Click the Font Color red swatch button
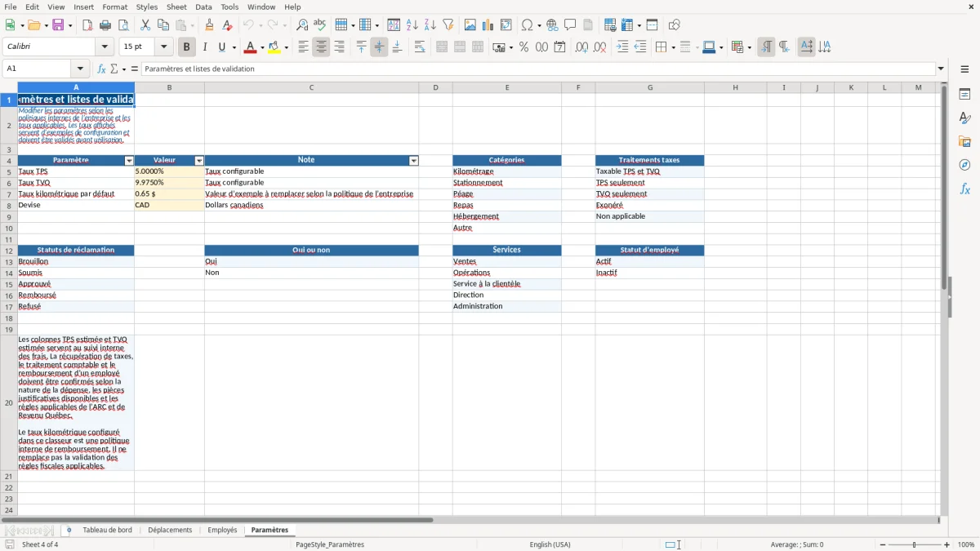Image resolution: width=980 pixels, height=551 pixels. point(250,47)
